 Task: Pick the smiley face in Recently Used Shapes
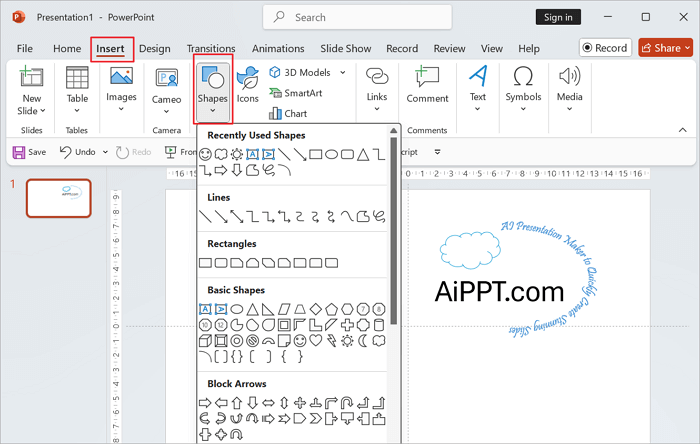pyautogui.click(x=205, y=154)
